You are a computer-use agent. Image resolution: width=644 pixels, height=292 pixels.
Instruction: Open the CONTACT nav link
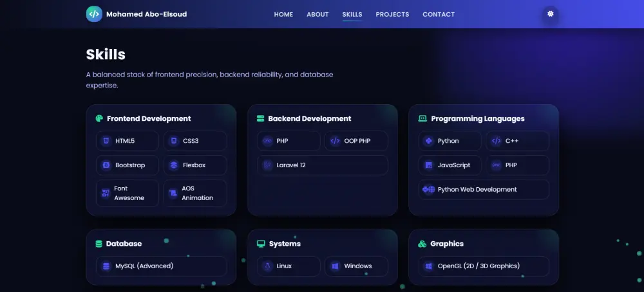(439, 14)
